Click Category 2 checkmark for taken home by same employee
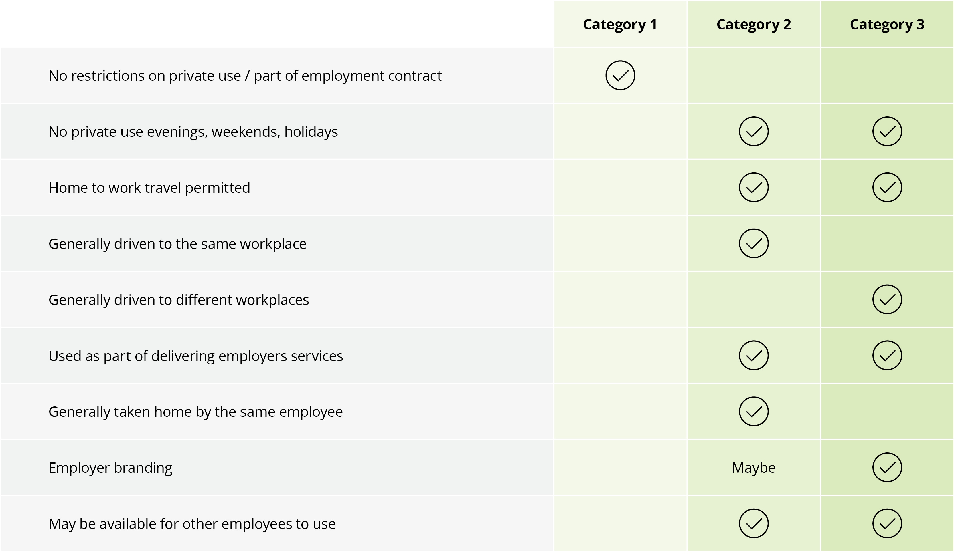The image size is (954, 560). pos(753,411)
